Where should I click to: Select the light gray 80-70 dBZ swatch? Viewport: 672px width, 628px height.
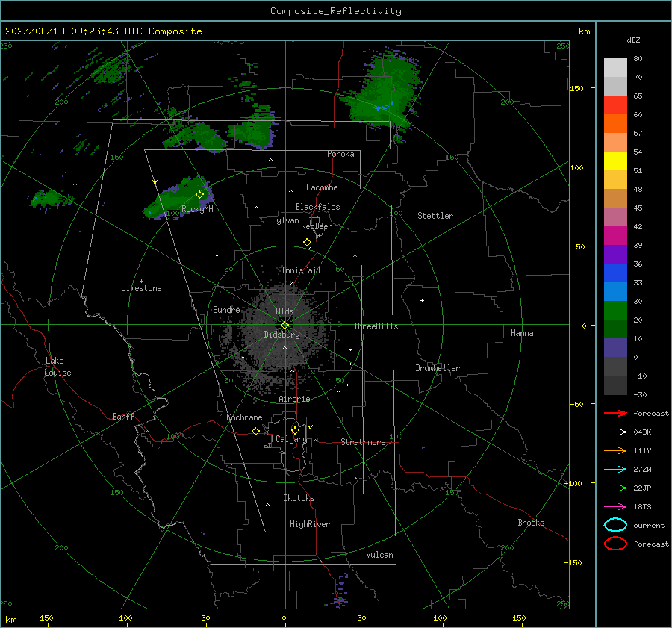615,68
